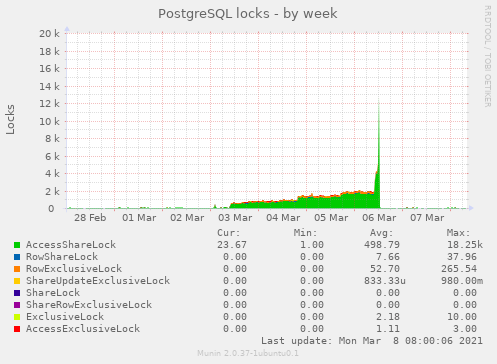This screenshot has height=364, width=497.
Task: Click the Last update timestamp text
Action: coord(372,341)
